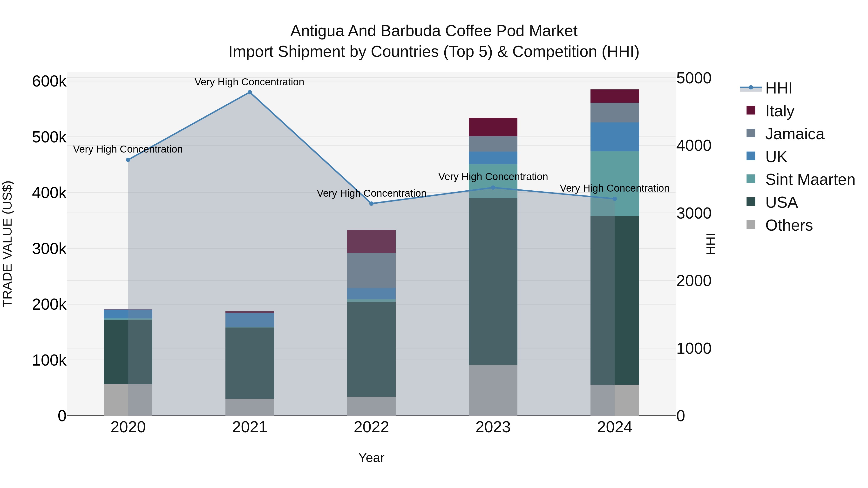Image resolution: width=868 pixels, height=488 pixels.
Task: Click USA color swatch in legend
Action: click(751, 202)
